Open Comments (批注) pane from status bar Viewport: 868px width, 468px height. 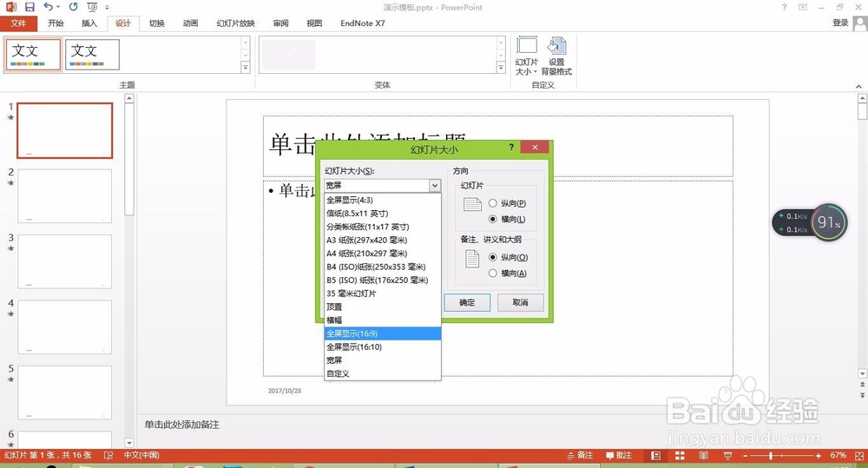point(618,455)
